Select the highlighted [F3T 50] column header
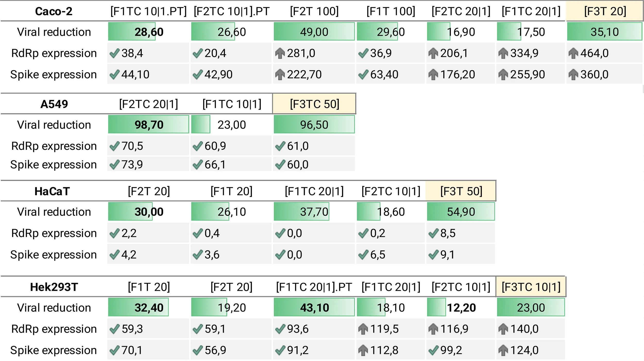This screenshot has height=361, width=644. (461, 191)
